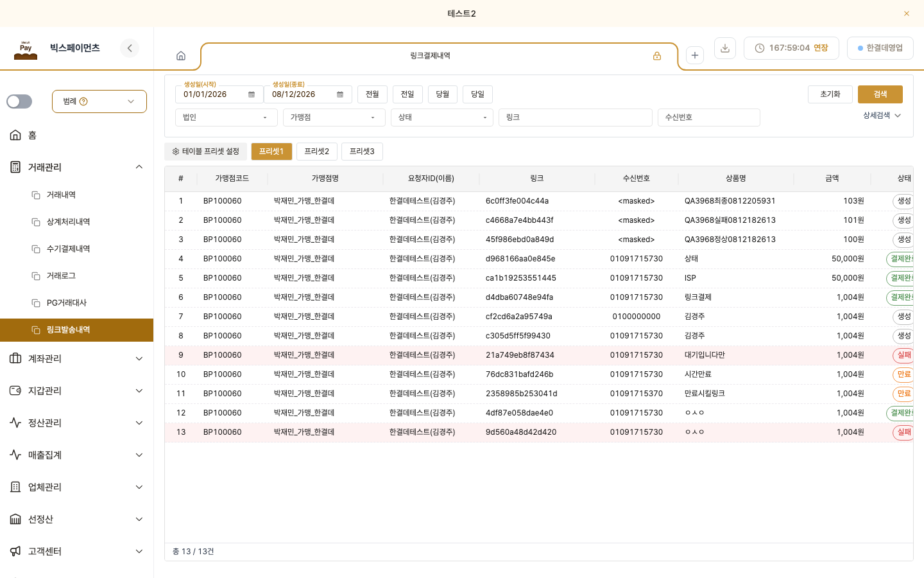The height and width of the screenshot is (578, 924).
Task: Click the lock icon on 링크결제내역 tab
Action: point(657,56)
